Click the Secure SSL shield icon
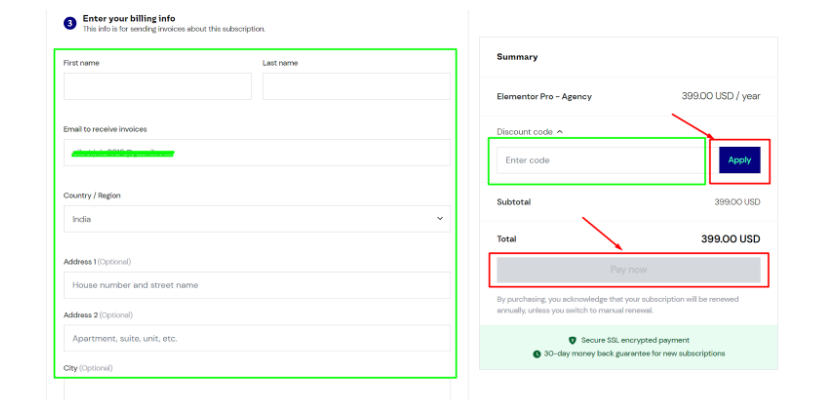The width and height of the screenshot is (829, 407). click(x=572, y=340)
